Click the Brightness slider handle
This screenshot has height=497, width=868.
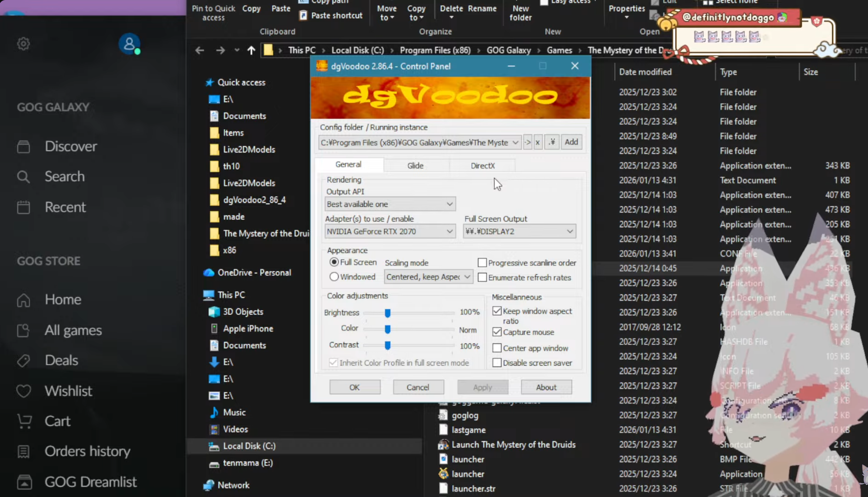pos(388,313)
